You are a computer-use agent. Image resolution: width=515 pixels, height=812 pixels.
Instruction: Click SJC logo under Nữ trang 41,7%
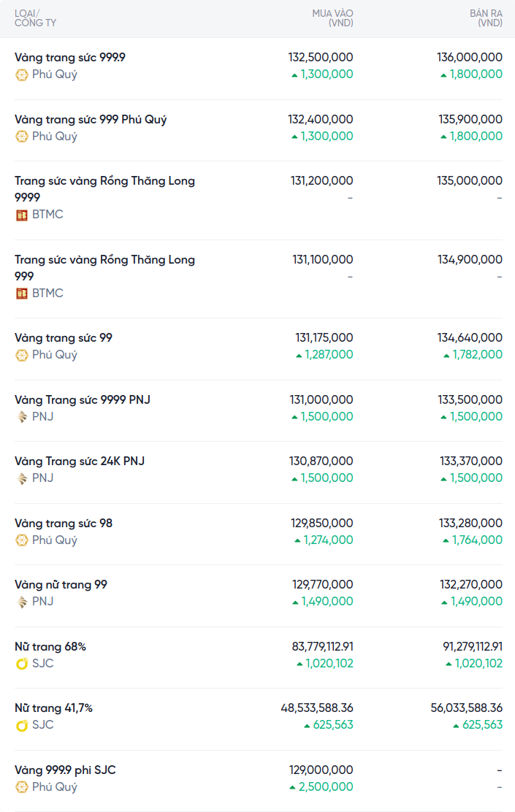click(x=22, y=725)
